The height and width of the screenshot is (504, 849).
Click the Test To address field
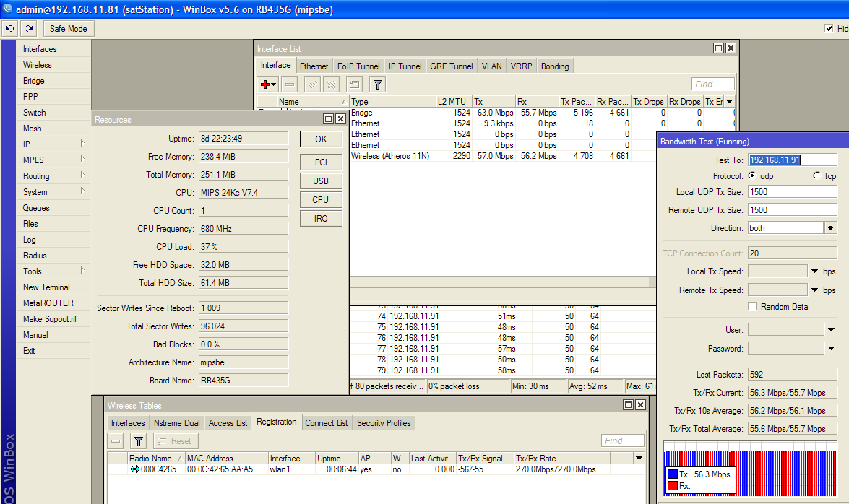(x=792, y=160)
